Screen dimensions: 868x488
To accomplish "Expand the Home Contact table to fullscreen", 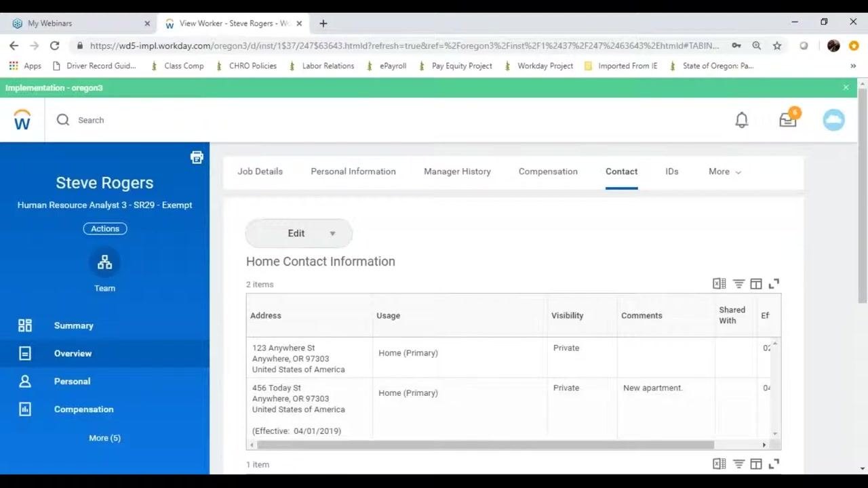I will [774, 284].
